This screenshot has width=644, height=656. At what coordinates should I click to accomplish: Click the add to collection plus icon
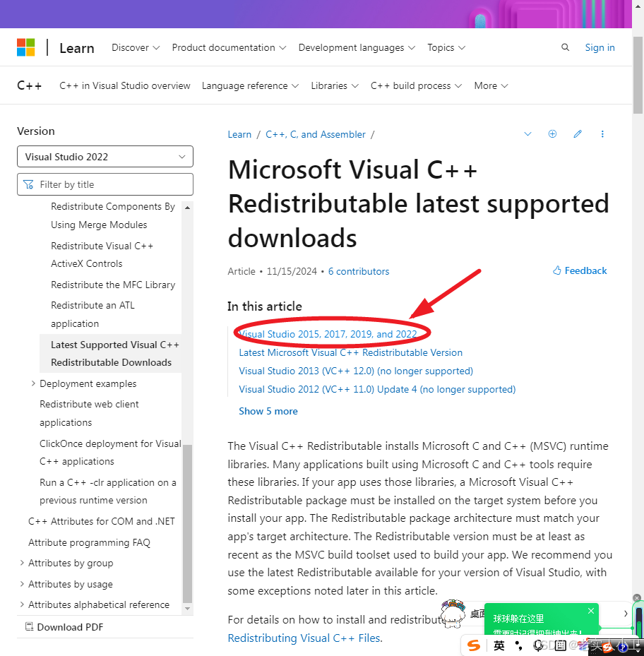click(x=552, y=134)
